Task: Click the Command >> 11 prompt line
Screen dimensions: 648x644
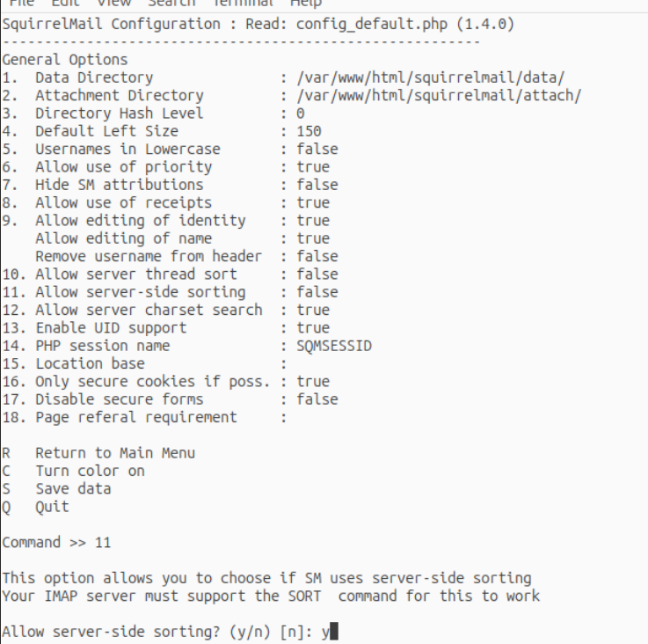Action: coord(56,543)
